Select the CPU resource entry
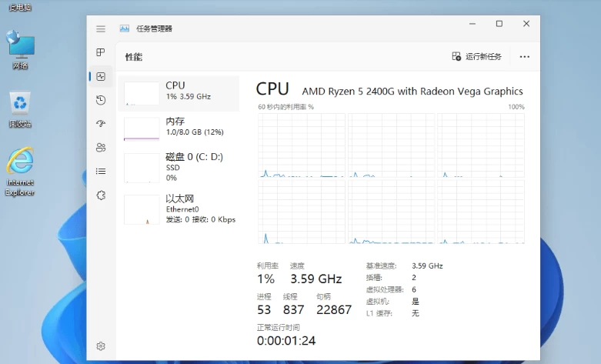 coord(179,91)
